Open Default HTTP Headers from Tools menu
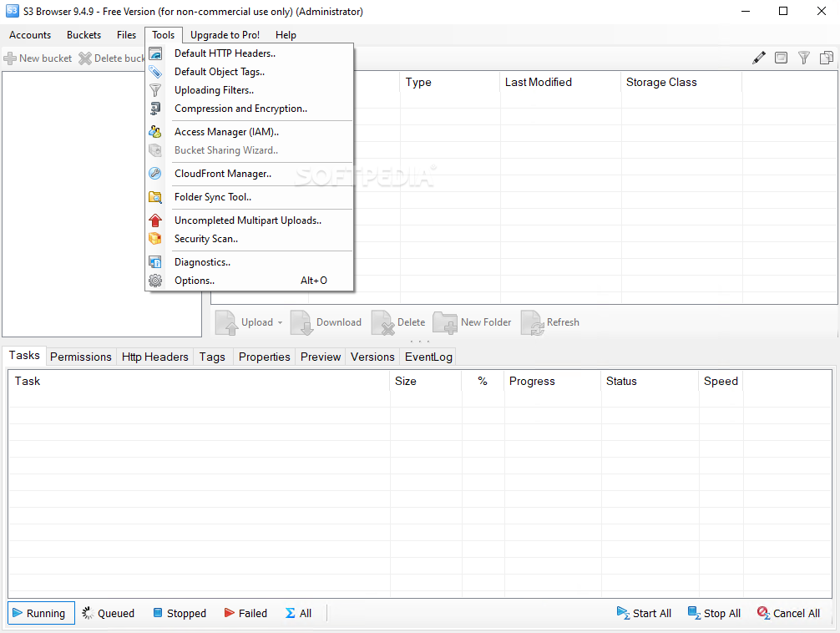Viewport: 840px width, 633px height. pos(249,53)
